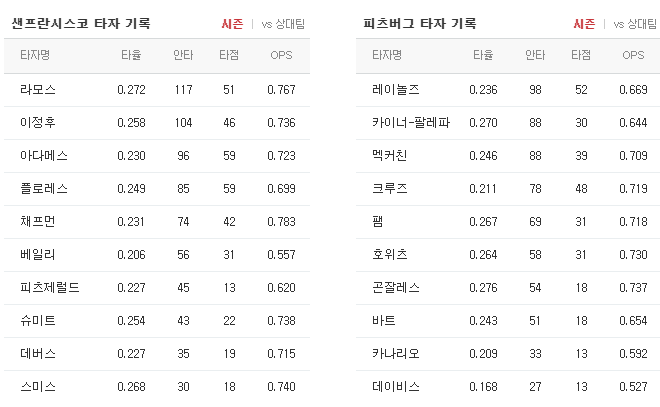This screenshot has width=660, height=407.
Task: Select 시즌 tab in 피츠버그 table
Action: point(584,24)
